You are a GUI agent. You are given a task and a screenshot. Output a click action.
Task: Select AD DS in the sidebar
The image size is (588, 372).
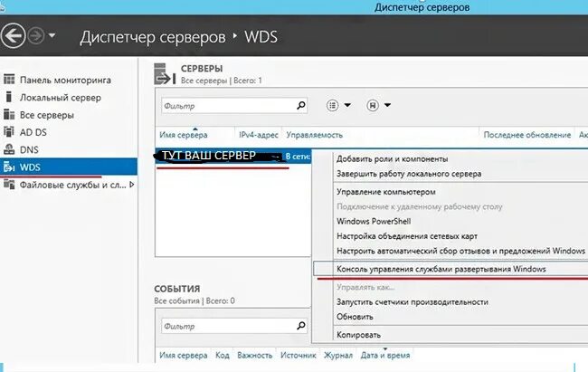[x=33, y=132]
